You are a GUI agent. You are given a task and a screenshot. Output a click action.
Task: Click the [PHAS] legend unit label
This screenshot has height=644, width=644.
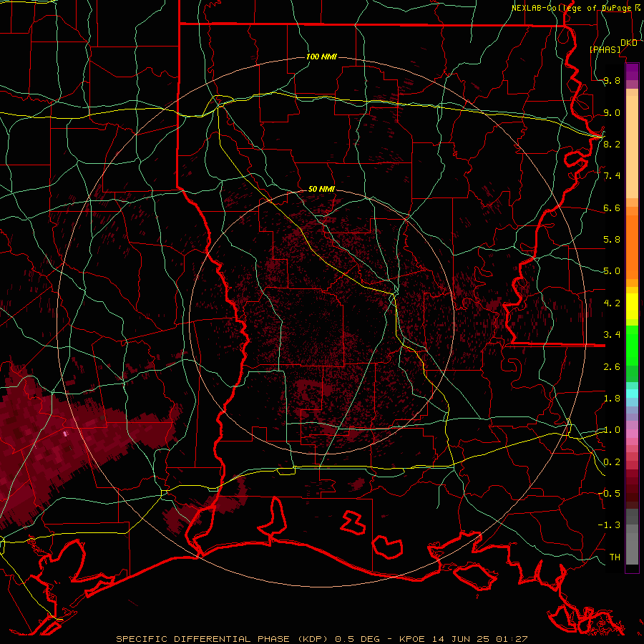(605, 49)
